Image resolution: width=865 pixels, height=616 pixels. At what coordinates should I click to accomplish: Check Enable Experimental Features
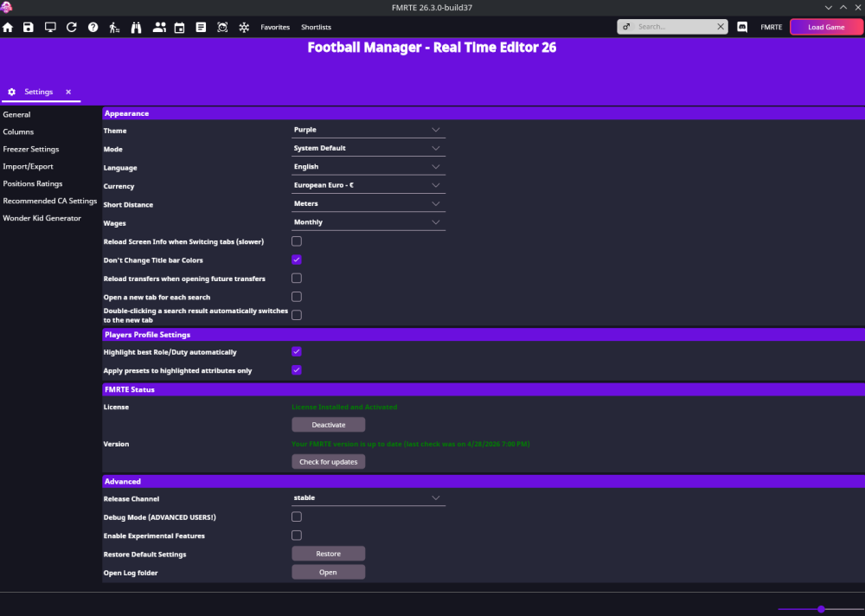[x=296, y=536]
